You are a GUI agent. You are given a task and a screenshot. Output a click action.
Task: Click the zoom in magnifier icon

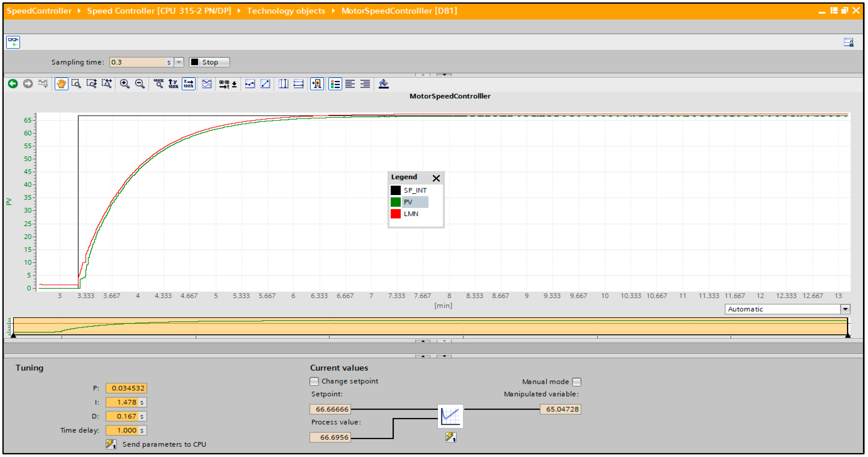[125, 84]
